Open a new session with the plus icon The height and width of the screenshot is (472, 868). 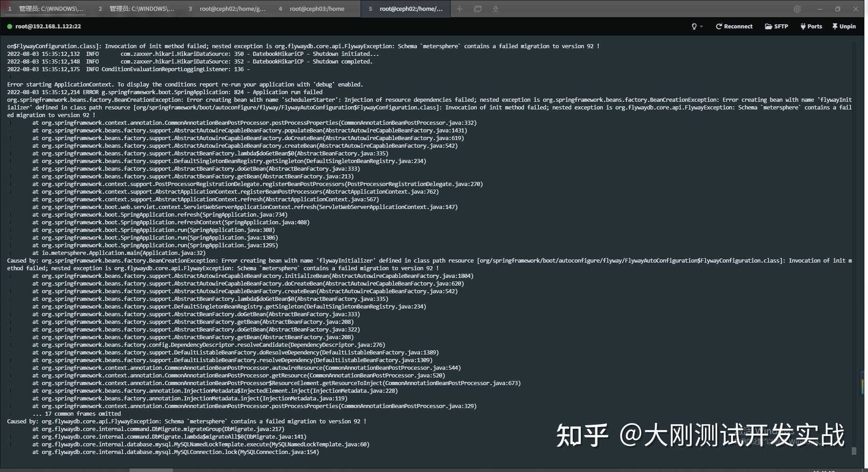(459, 9)
